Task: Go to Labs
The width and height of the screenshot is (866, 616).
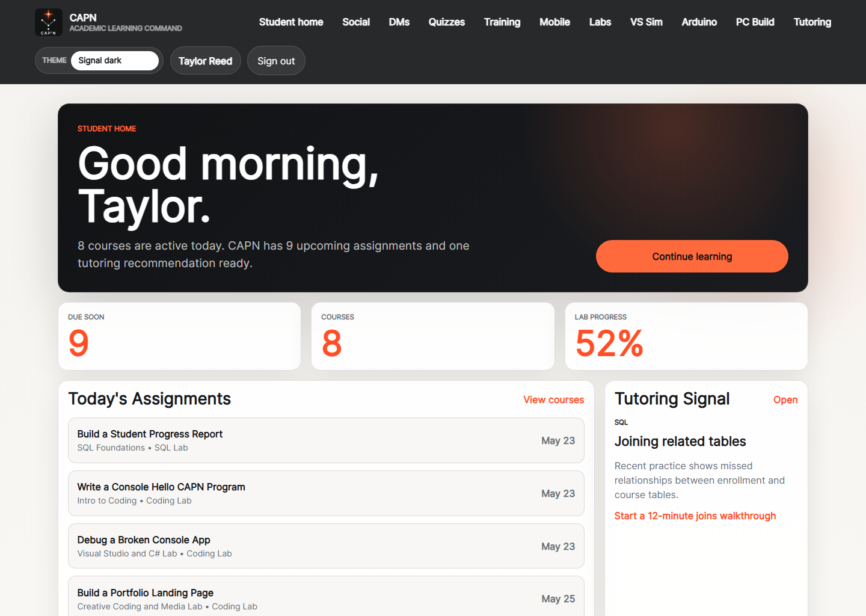Action: [x=600, y=22]
